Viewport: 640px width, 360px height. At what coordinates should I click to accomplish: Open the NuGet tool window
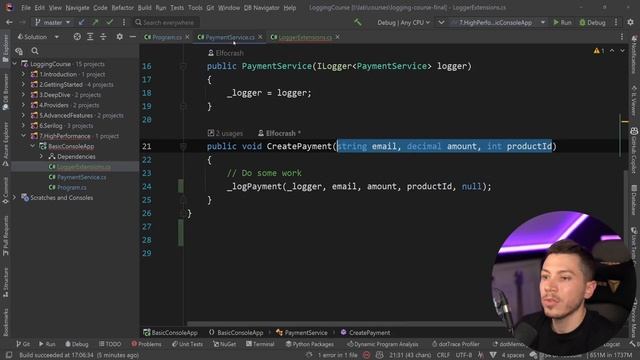(224, 344)
